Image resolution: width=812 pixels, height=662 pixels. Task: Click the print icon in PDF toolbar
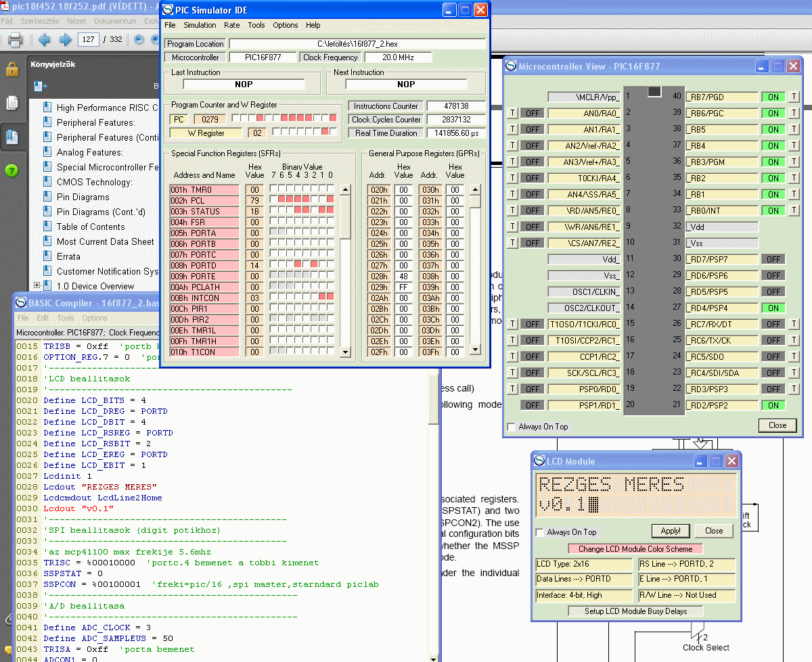click(x=15, y=40)
